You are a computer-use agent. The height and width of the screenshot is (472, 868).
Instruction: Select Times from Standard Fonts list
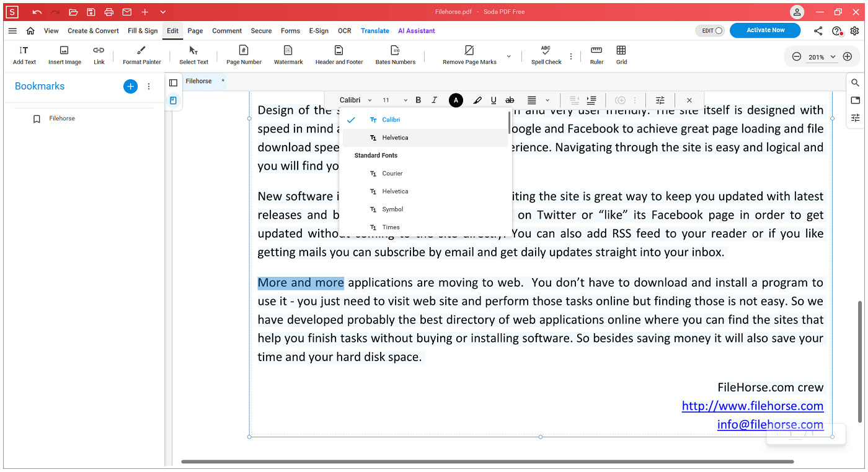[424, 227]
